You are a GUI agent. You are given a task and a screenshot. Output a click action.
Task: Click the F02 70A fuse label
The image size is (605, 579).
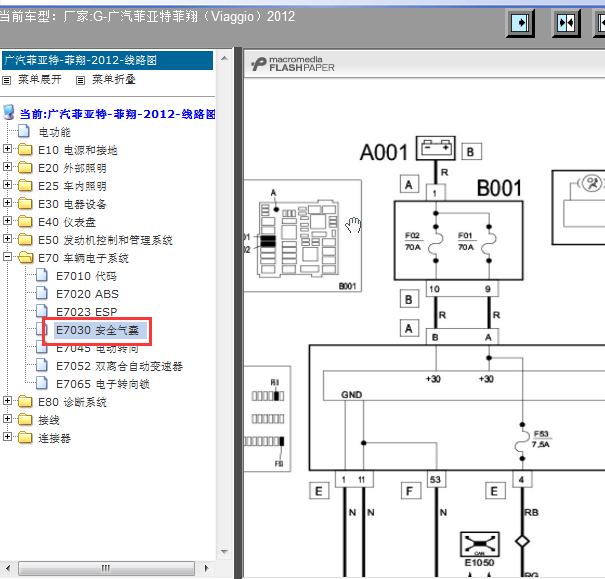pos(412,241)
